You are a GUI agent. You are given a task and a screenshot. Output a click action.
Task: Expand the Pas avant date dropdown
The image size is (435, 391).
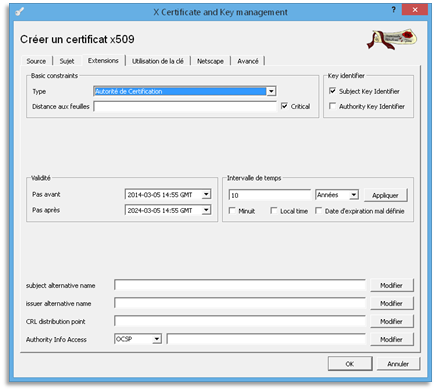(x=206, y=194)
